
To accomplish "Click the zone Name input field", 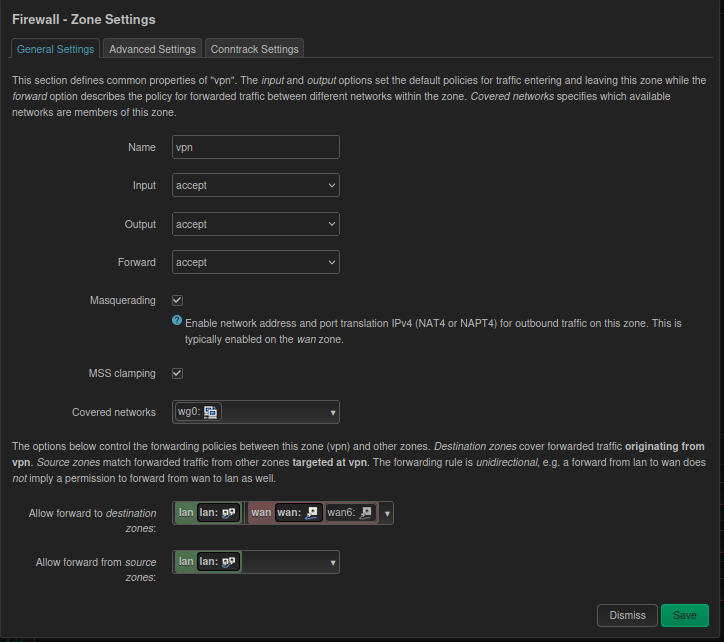I will tap(256, 147).
